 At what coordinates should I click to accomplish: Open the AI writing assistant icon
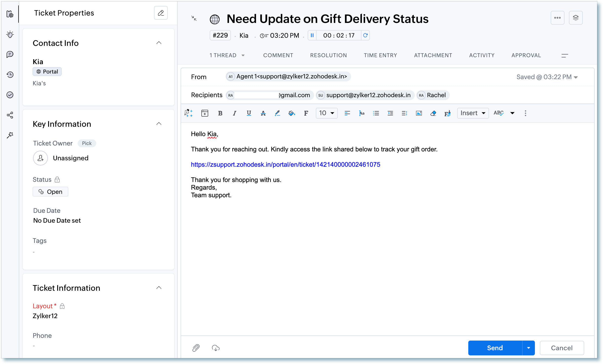[x=188, y=113]
